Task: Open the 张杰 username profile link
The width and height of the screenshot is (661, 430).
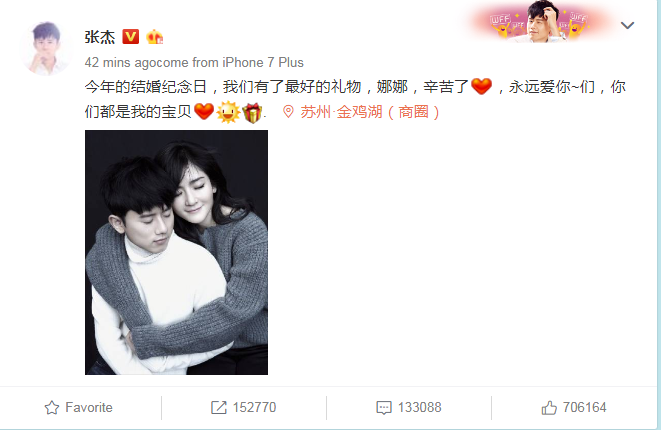Action: 100,37
